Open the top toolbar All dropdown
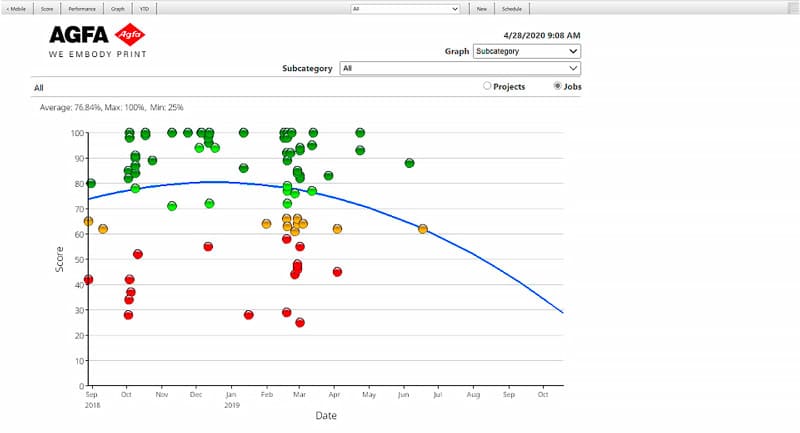 tap(406, 9)
